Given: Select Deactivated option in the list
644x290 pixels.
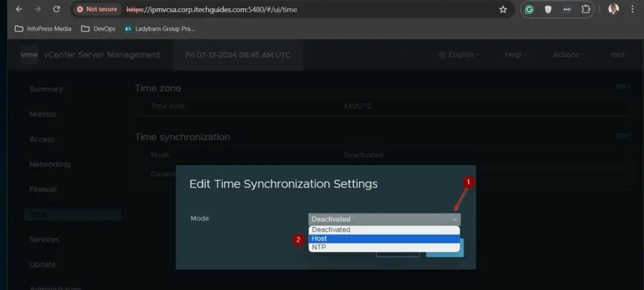Looking at the screenshot, I should click(384, 230).
